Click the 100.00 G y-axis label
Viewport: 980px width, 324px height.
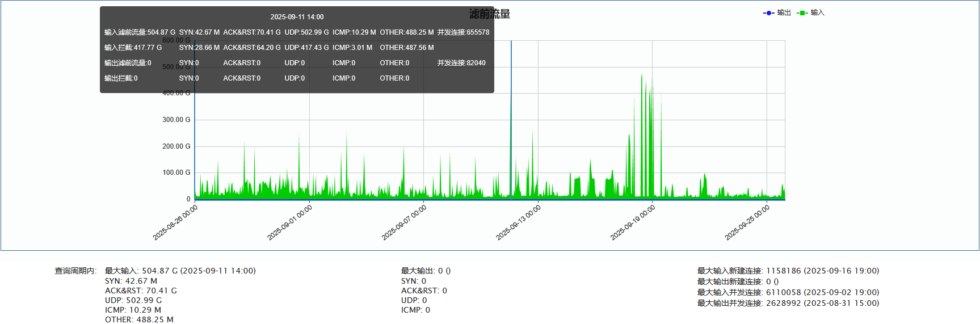coord(176,172)
